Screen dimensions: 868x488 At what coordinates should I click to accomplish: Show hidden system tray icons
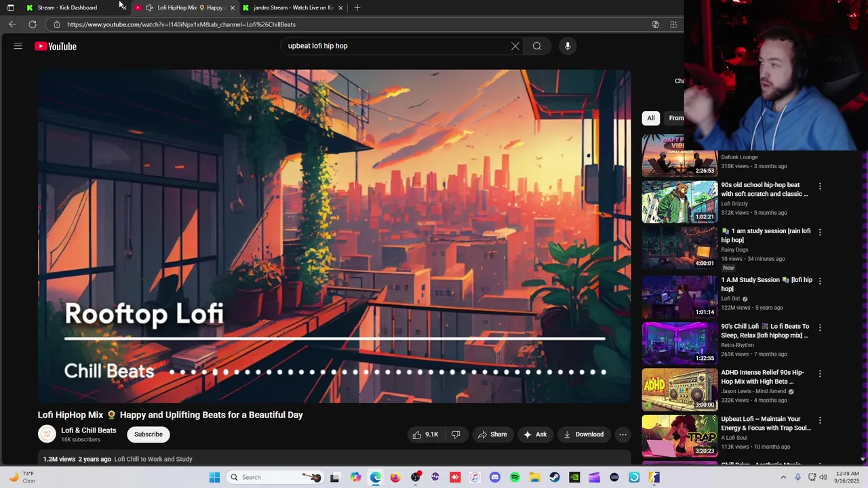(x=783, y=477)
